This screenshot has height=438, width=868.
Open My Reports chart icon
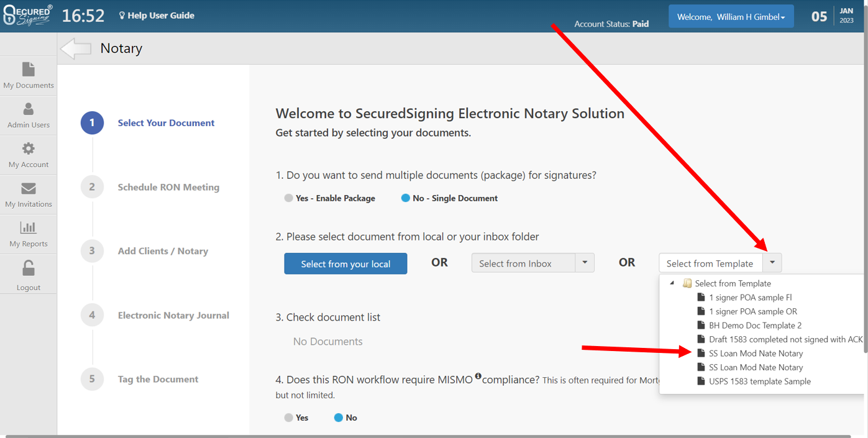click(29, 227)
